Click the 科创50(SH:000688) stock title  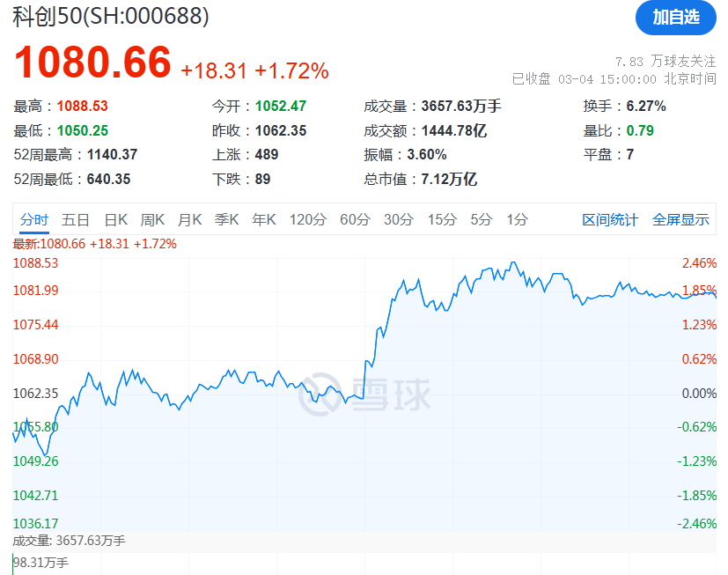[111, 16]
